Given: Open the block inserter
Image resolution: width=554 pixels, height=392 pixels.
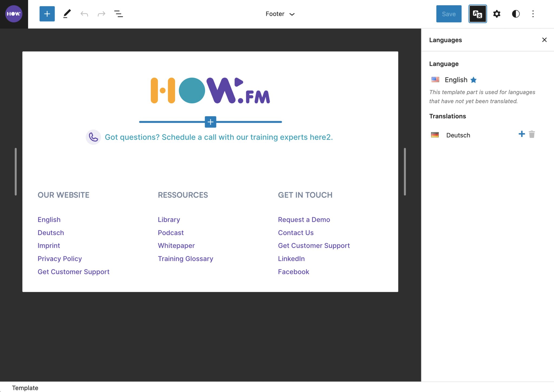Looking at the screenshot, I should [x=47, y=14].
